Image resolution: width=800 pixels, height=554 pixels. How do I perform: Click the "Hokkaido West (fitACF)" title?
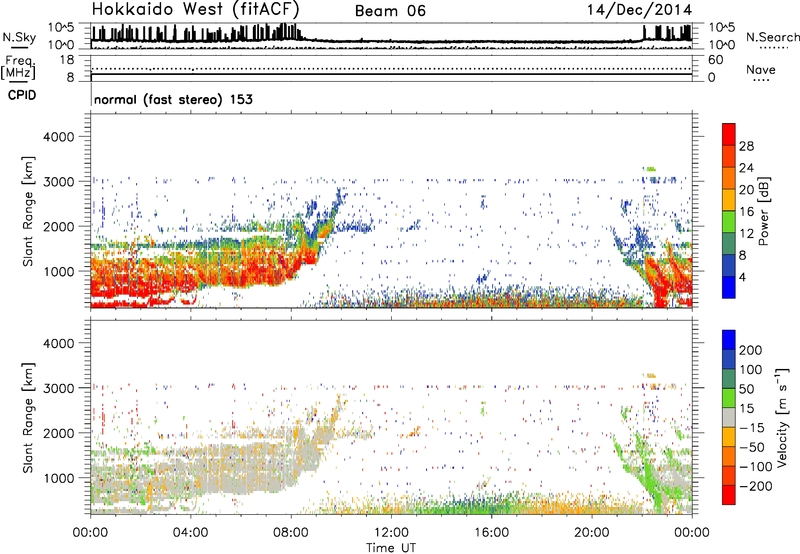pos(195,10)
